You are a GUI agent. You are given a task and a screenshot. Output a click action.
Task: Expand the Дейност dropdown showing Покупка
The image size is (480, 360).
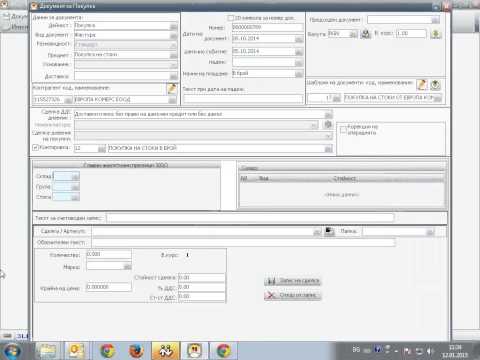[173, 26]
